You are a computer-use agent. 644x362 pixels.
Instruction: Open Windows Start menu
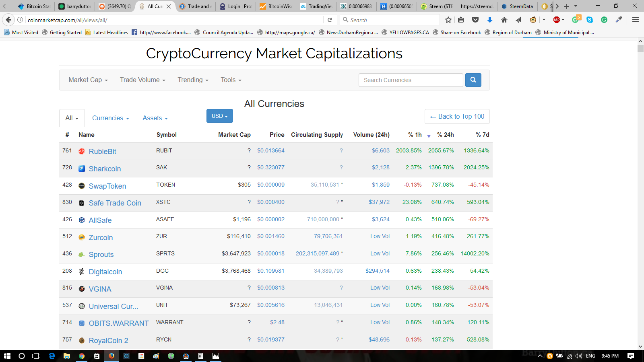[x=7, y=356]
